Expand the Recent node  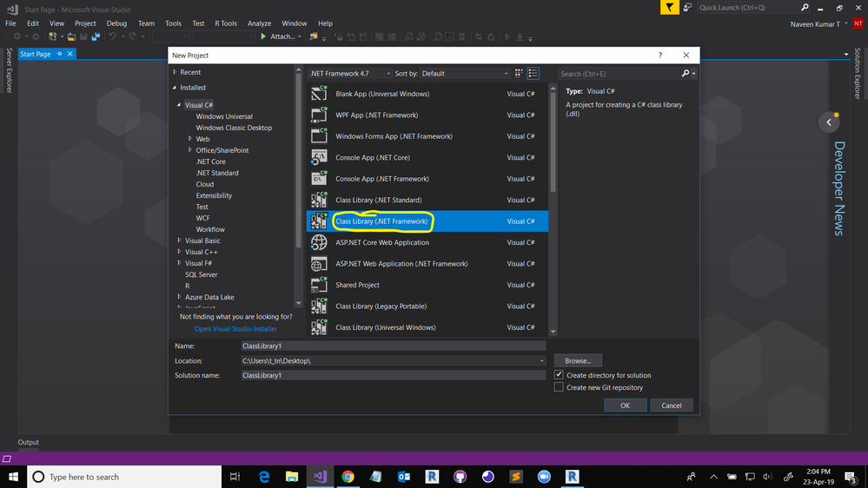(175, 72)
